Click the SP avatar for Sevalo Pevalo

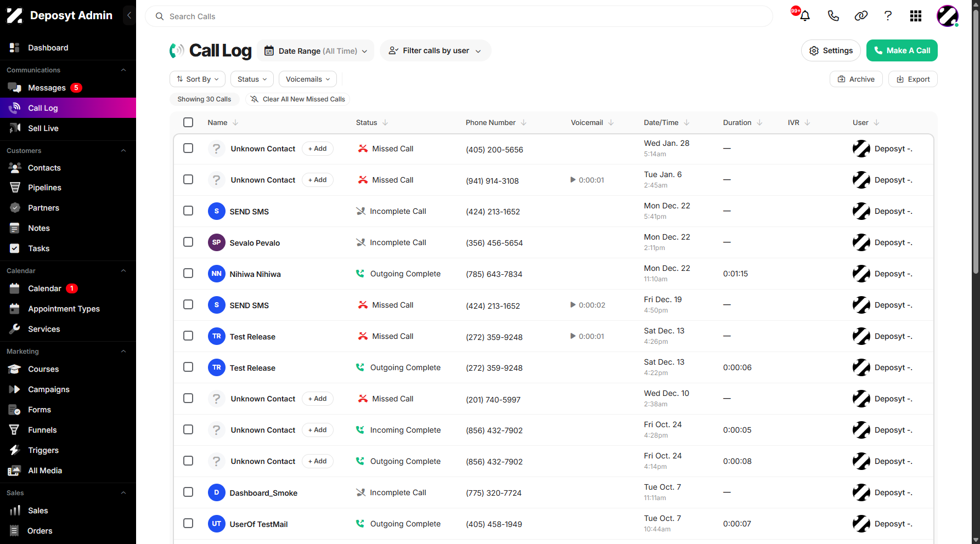pos(216,242)
